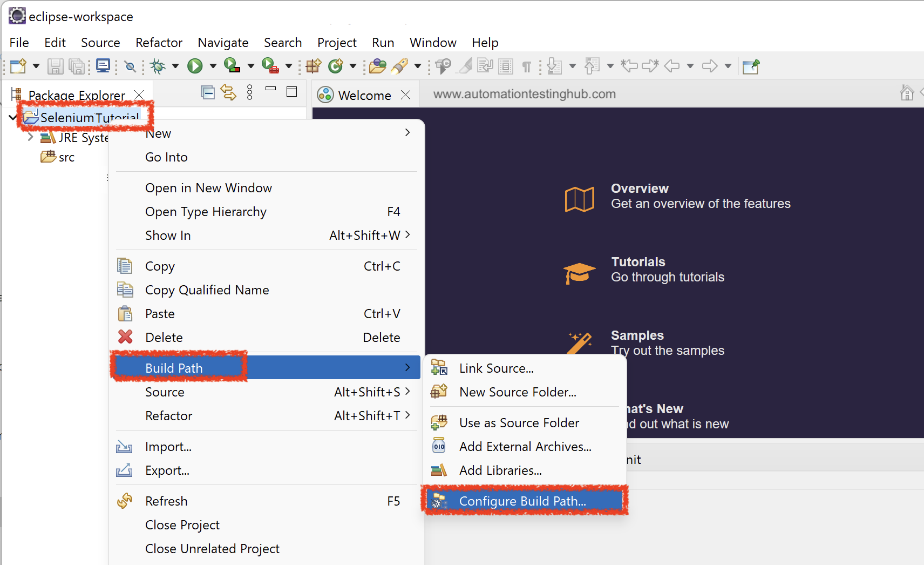Click the green Run play icon
The image size is (924, 565).
[x=195, y=66]
